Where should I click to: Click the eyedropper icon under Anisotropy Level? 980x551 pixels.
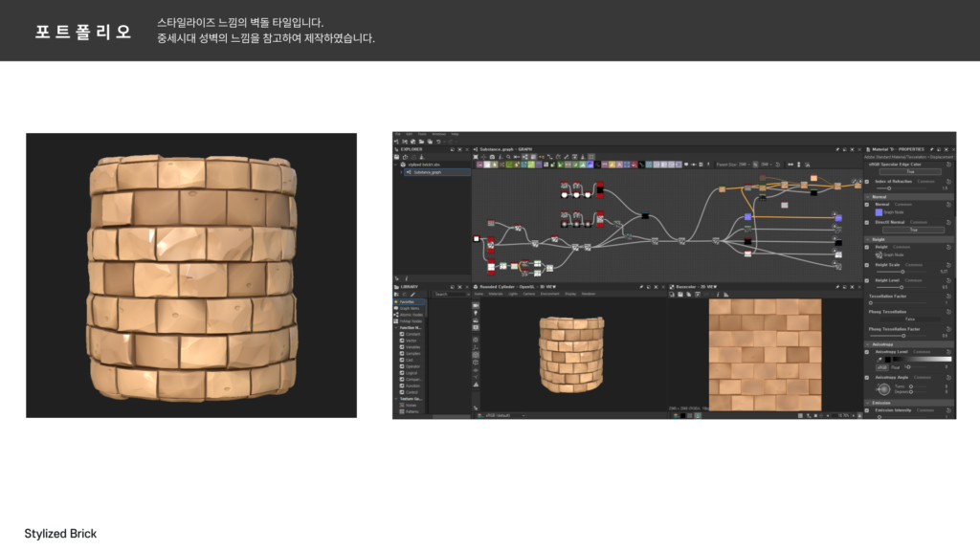click(x=880, y=360)
